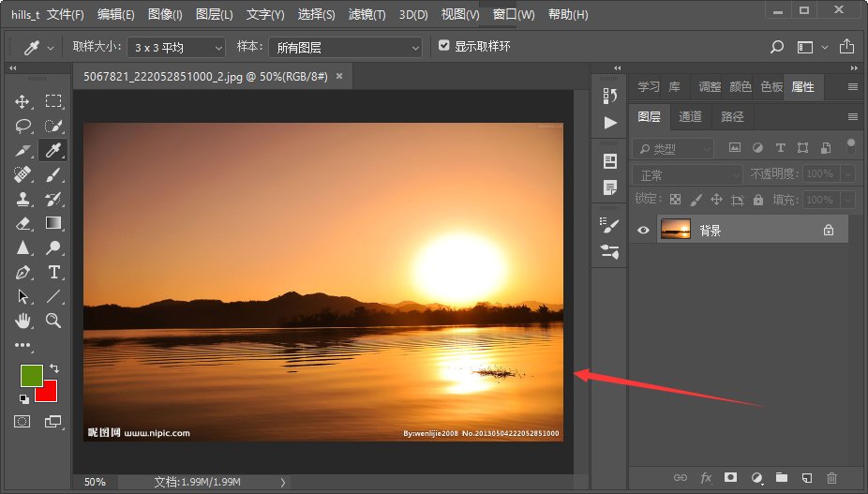Toggle lock transparent pixels
The width and height of the screenshot is (868, 494).
675,200
